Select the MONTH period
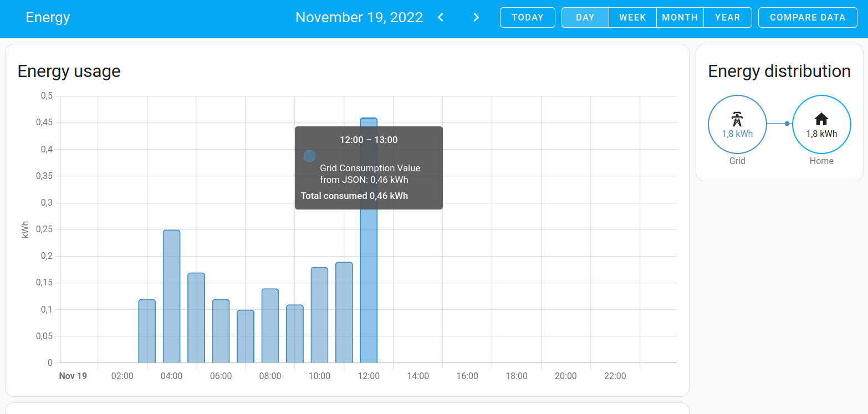The image size is (868, 414). [x=680, y=17]
